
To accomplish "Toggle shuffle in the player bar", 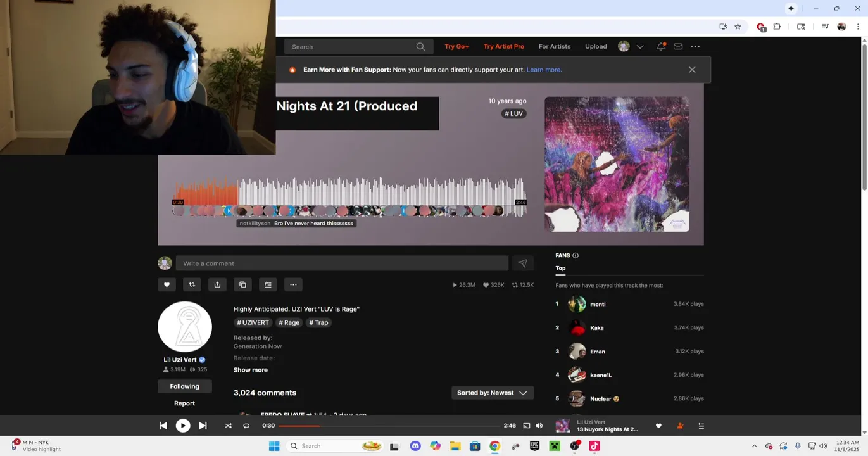I will click(x=228, y=426).
